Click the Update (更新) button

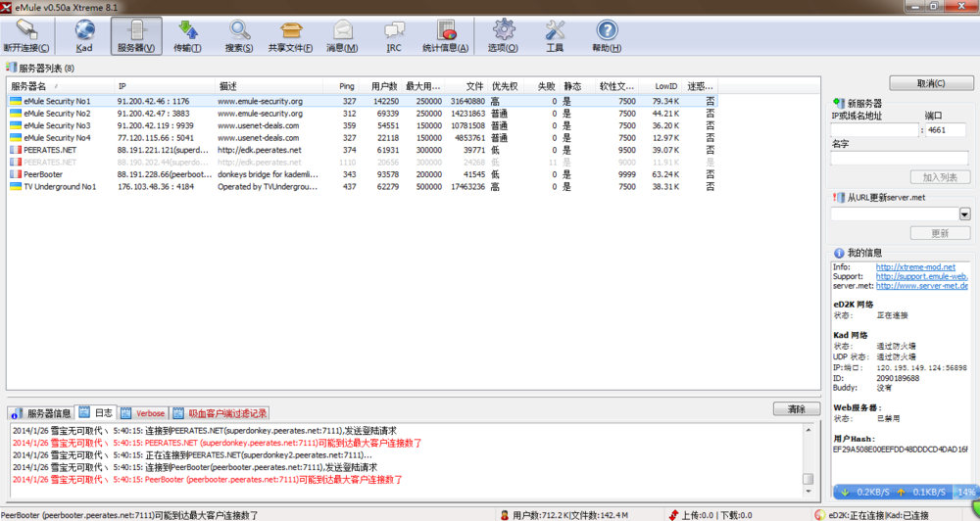click(x=940, y=233)
